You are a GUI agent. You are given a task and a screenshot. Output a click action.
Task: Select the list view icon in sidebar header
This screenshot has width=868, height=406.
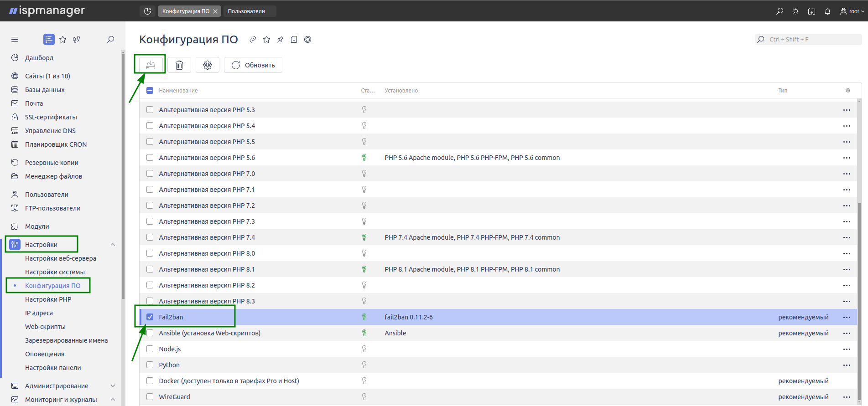(49, 40)
